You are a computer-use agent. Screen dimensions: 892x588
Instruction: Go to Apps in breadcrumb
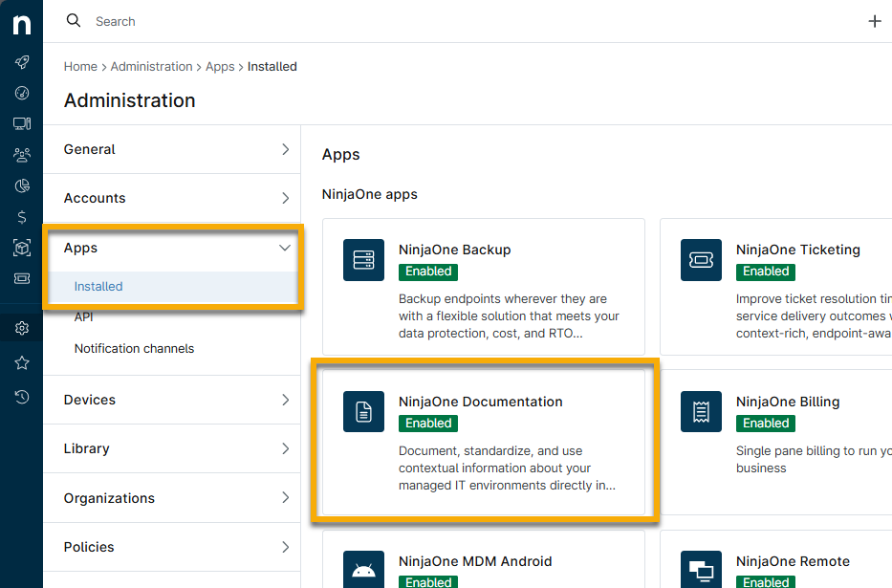tap(220, 67)
